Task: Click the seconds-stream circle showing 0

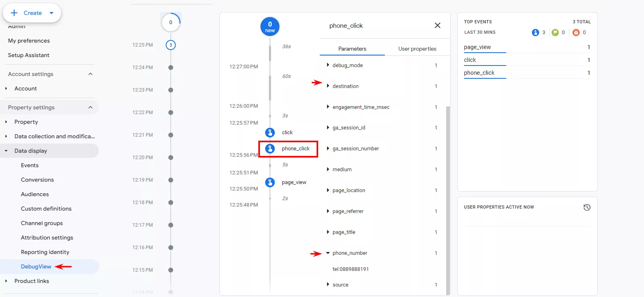Action: (171, 23)
